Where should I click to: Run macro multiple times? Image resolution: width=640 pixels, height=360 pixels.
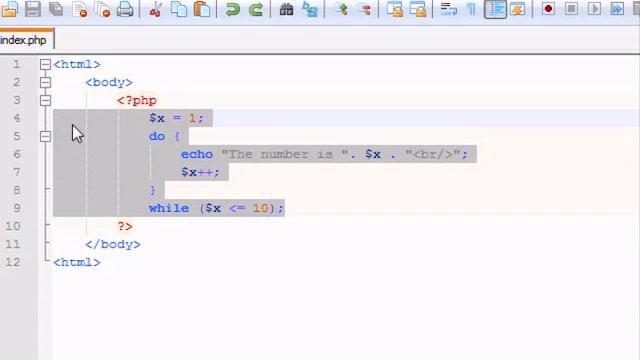617,9
